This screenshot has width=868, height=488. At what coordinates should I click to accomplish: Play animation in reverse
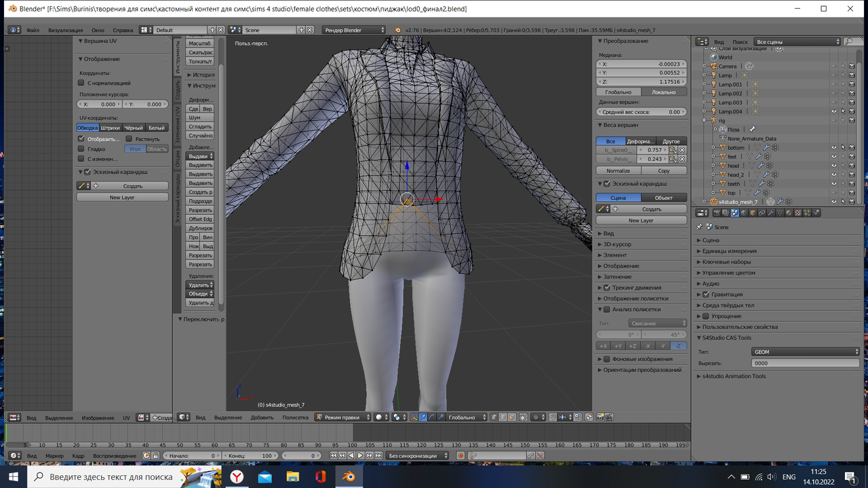coord(351,455)
